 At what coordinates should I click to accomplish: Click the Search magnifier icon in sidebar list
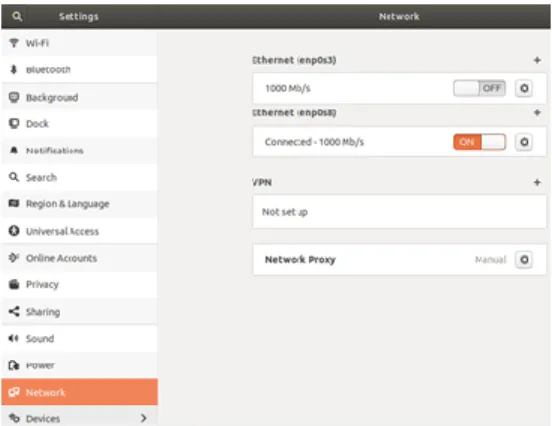14,177
